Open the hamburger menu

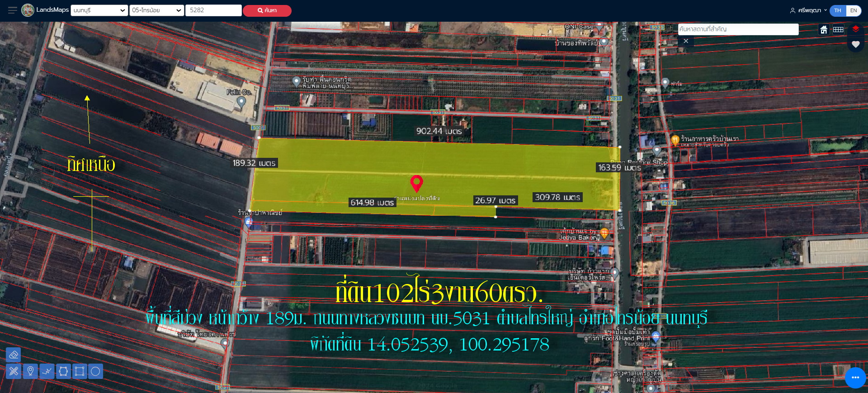12,10
